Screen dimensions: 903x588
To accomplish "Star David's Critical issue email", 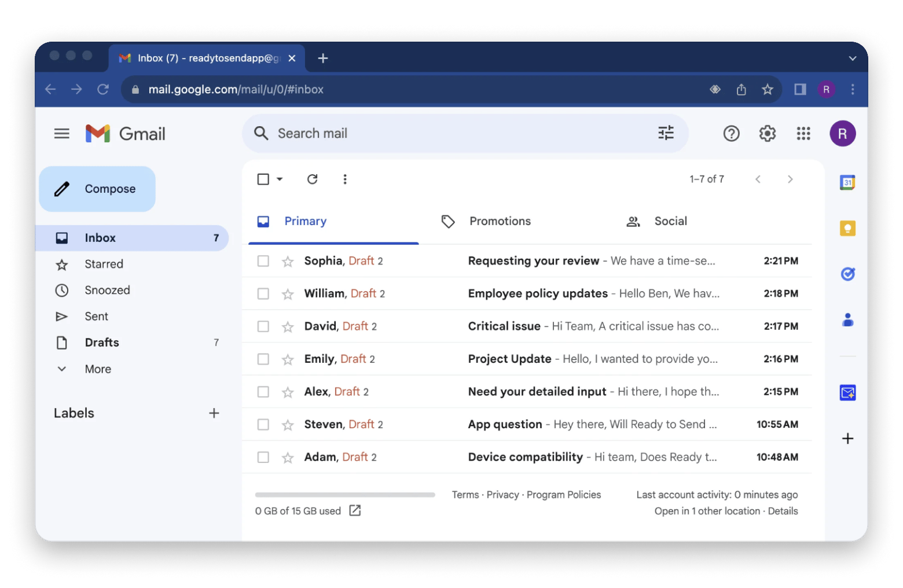I will [288, 326].
